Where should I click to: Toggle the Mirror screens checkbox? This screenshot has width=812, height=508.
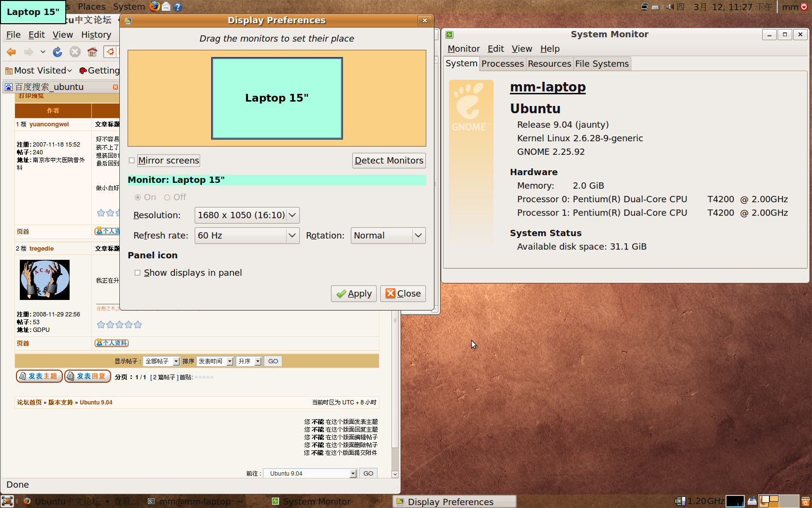pos(131,161)
